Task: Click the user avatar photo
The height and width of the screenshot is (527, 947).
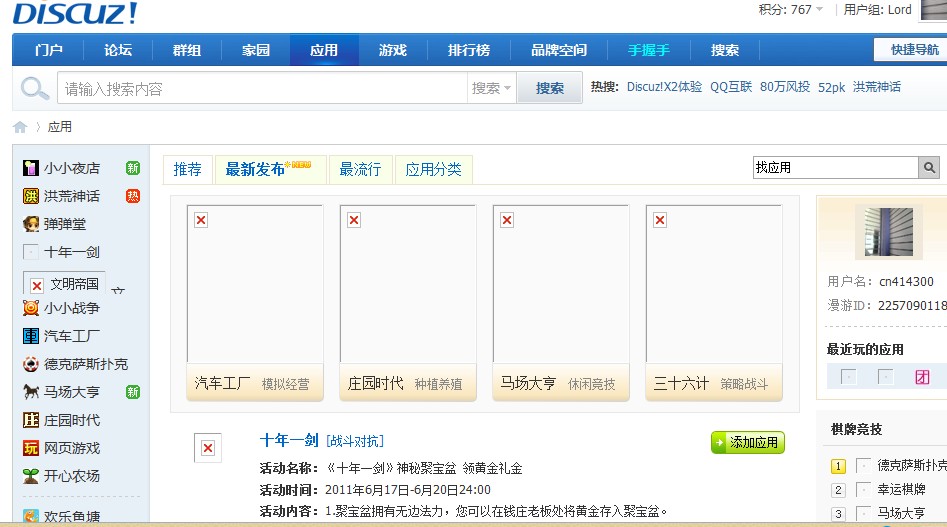Action: pos(889,232)
